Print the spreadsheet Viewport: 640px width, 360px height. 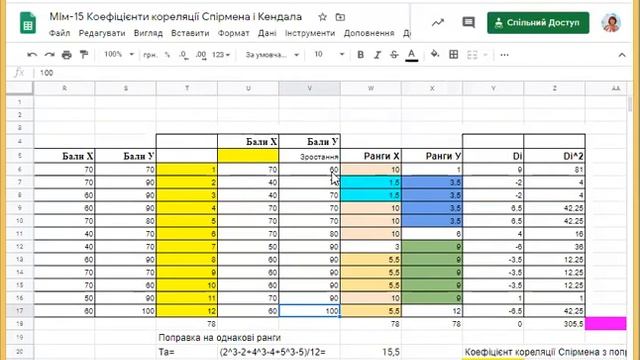pyautogui.click(x=67, y=55)
